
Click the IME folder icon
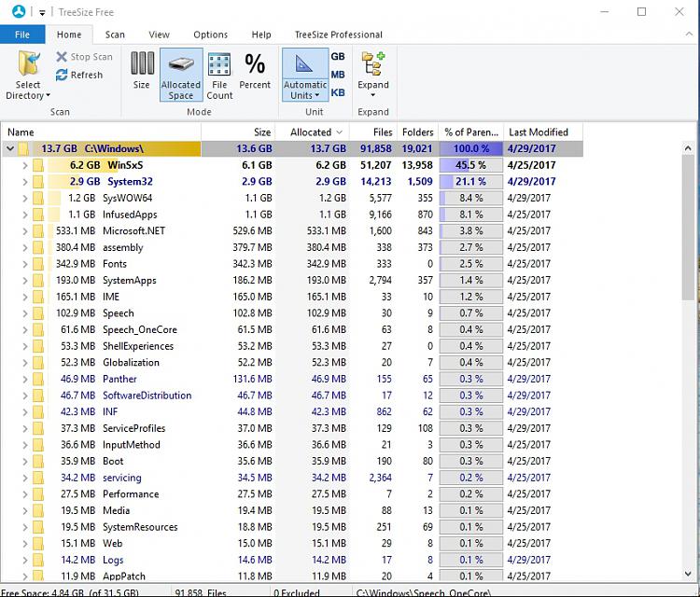coord(38,298)
